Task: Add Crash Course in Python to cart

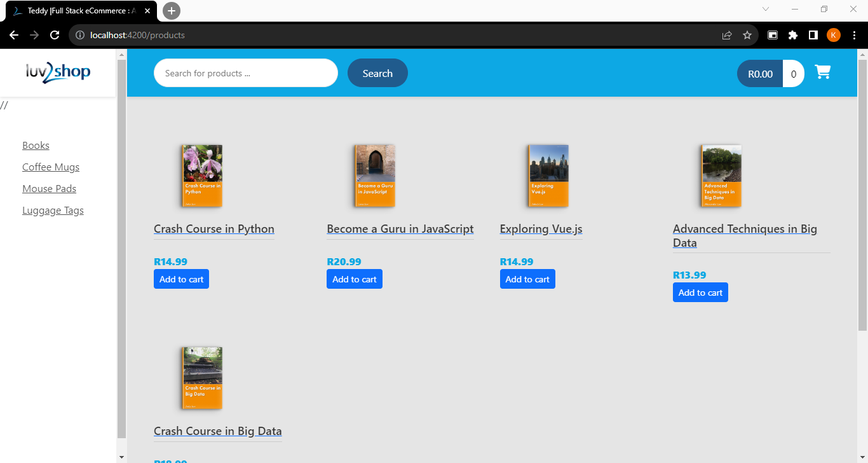Action: 181,279
